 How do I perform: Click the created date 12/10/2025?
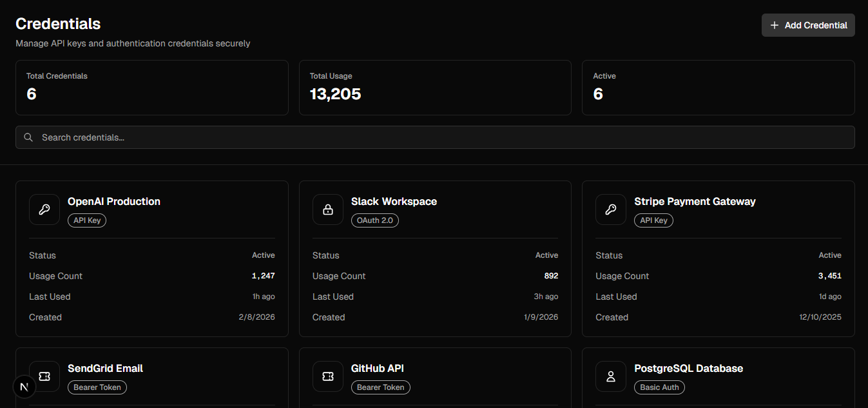(820, 317)
